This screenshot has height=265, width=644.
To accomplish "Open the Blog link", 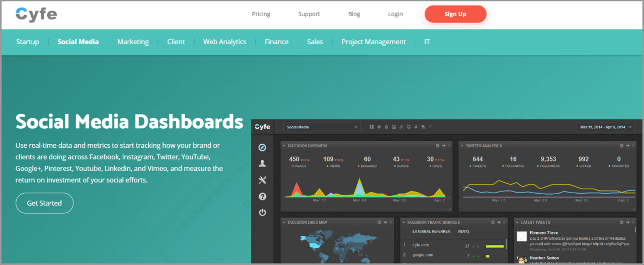I will pos(354,14).
